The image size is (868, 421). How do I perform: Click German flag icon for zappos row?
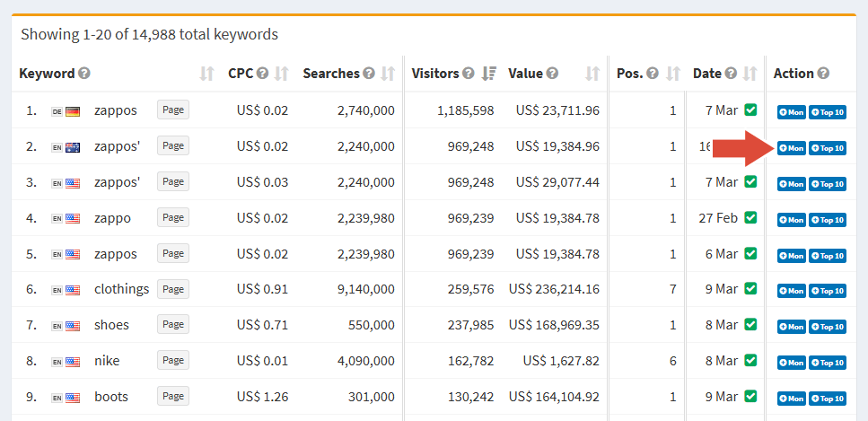click(x=73, y=111)
